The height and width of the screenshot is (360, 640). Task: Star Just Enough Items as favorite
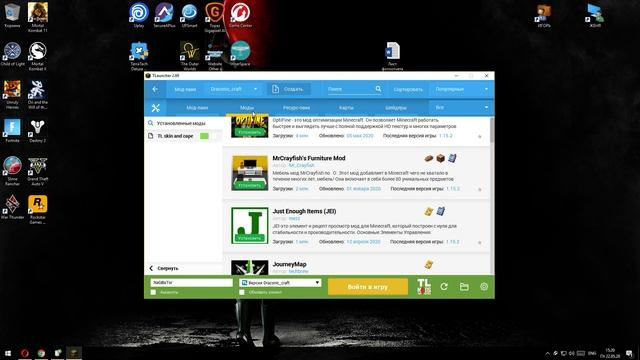[480, 242]
